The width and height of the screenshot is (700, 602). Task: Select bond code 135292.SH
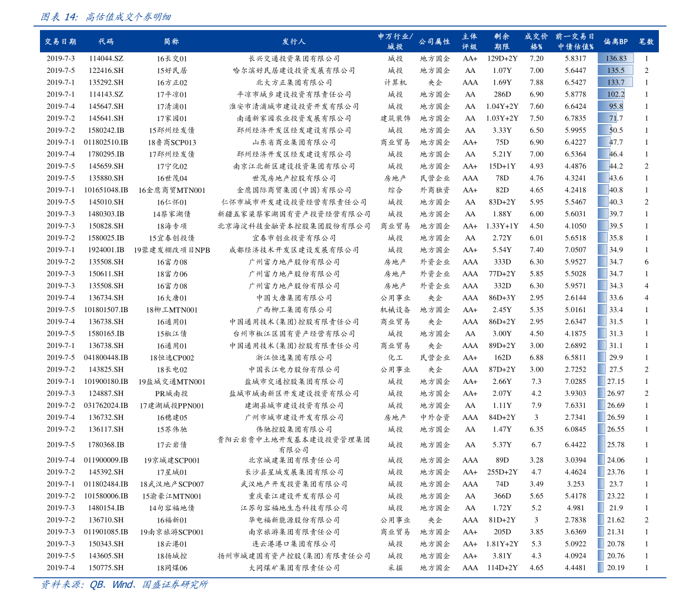coord(106,83)
